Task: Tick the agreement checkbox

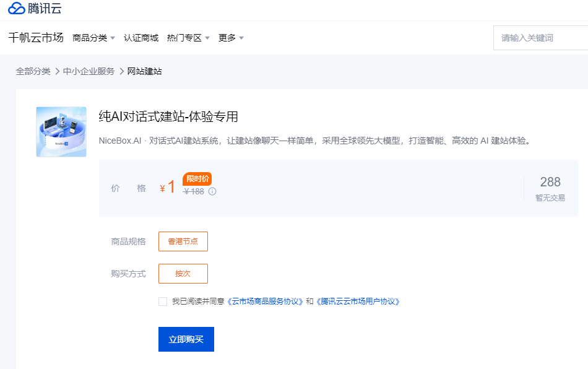Action: click(x=163, y=302)
